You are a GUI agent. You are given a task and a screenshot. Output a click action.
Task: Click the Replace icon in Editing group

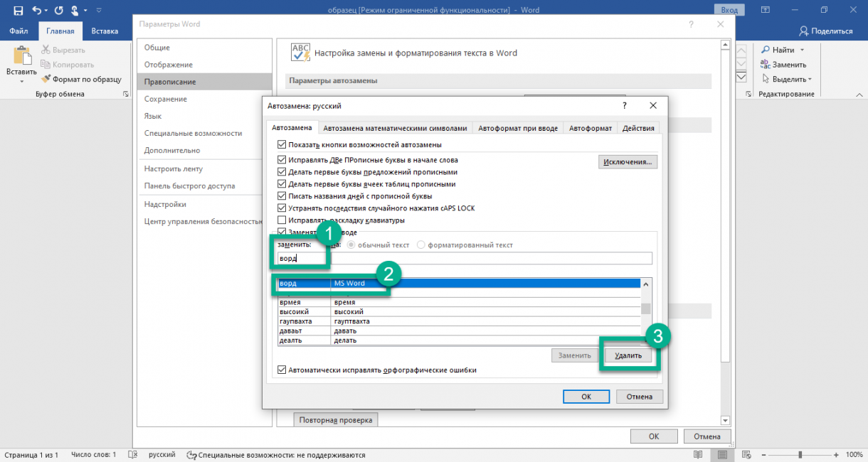click(766, 65)
